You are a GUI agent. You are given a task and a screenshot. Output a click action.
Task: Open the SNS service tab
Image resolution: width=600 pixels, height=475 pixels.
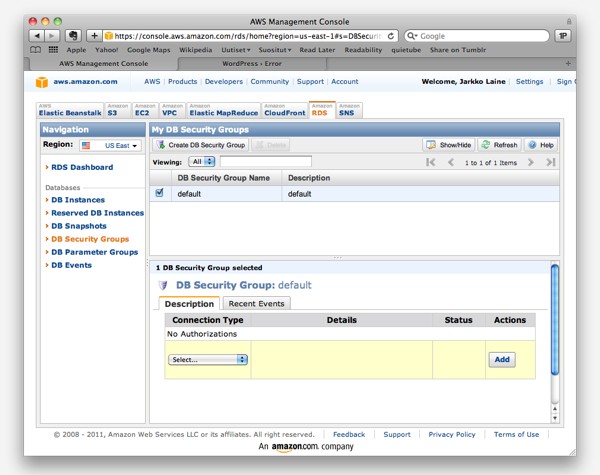point(347,110)
